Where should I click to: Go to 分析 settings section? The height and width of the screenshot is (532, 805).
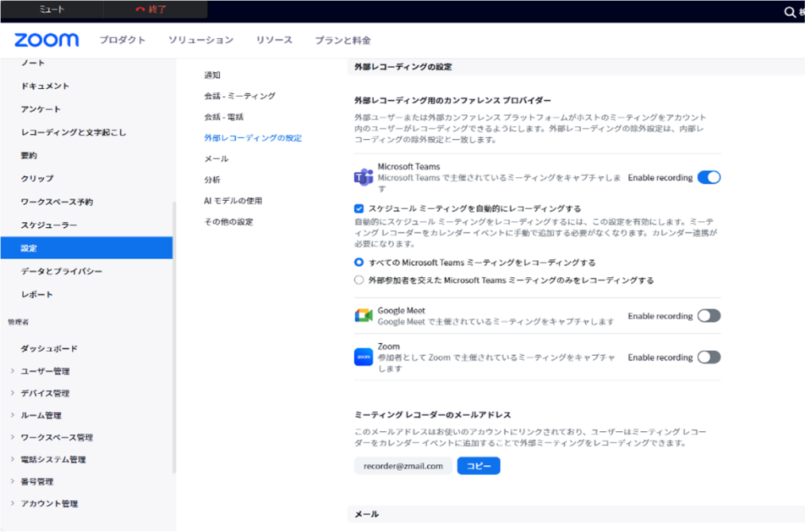[212, 179]
